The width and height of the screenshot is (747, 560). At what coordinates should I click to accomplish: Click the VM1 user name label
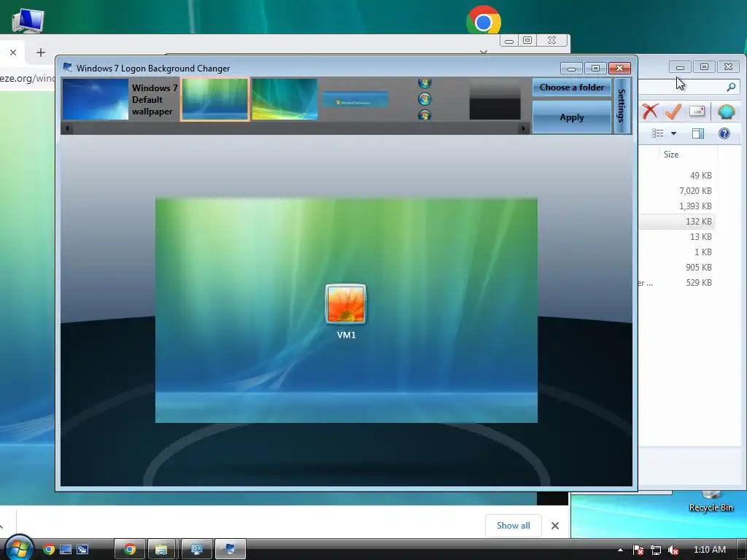pos(347,335)
